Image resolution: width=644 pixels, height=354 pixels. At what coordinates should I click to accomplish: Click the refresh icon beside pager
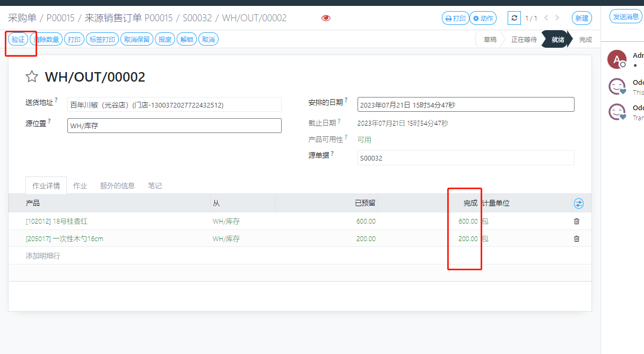(514, 18)
